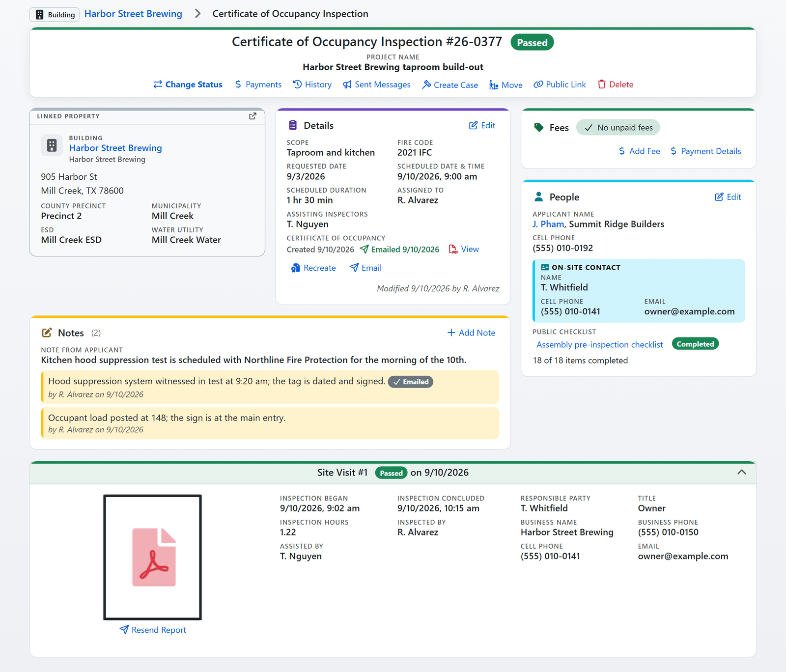Viewport: 786px width, 672px height.
Task: Resend the inspection report
Action: click(153, 630)
